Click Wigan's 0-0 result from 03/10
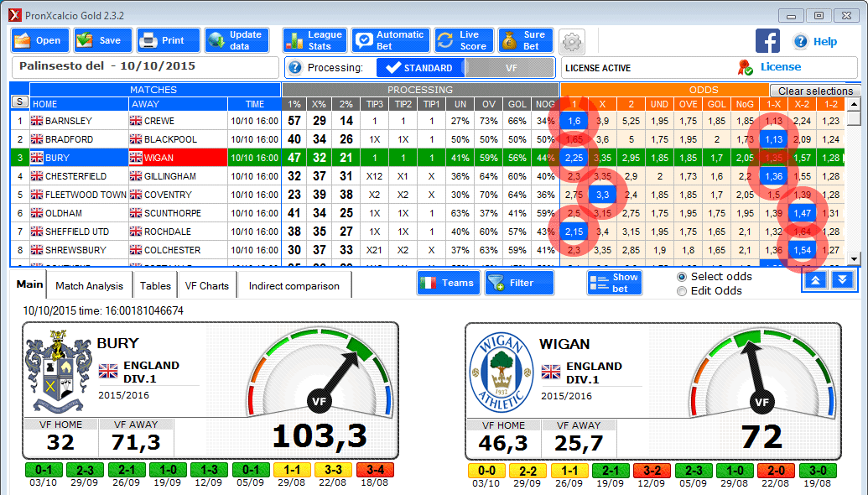Viewport: 868px width, 495px height. (x=486, y=471)
